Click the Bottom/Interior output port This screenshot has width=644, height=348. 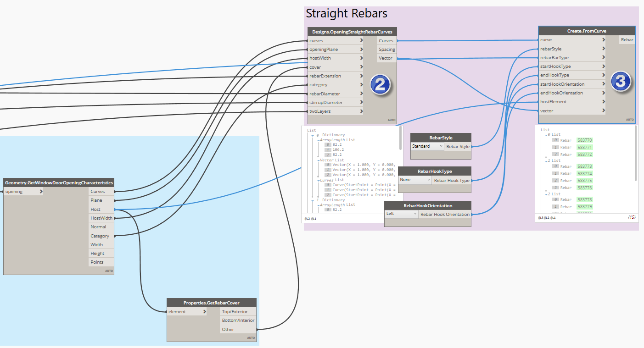pyautogui.click(x=238, y=320)
